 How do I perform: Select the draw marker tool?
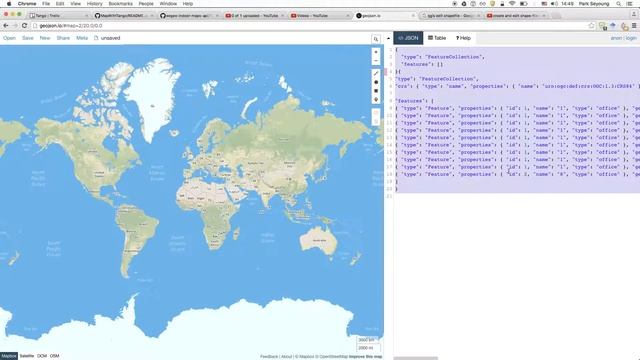point(376,100)
